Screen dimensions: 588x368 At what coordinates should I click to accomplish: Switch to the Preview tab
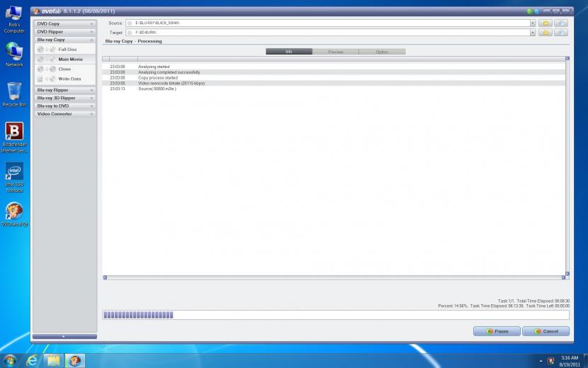pyautogui.click(x=335, y=52)
